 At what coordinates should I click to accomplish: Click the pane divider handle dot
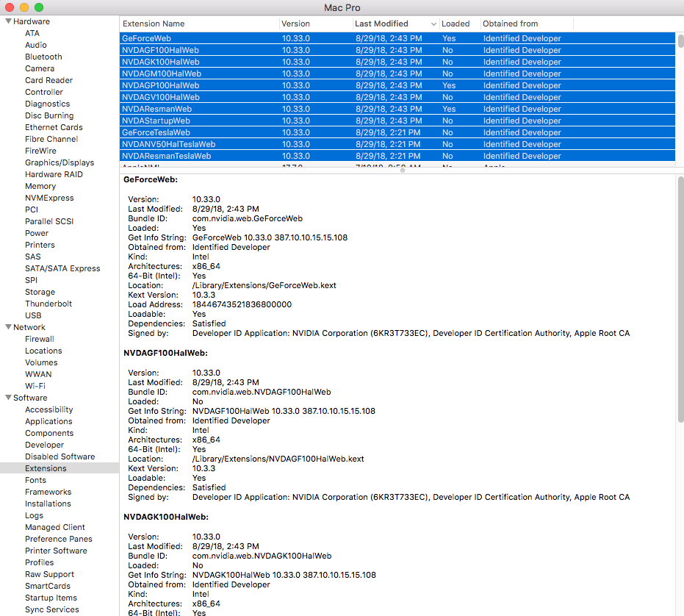[402, 171]
